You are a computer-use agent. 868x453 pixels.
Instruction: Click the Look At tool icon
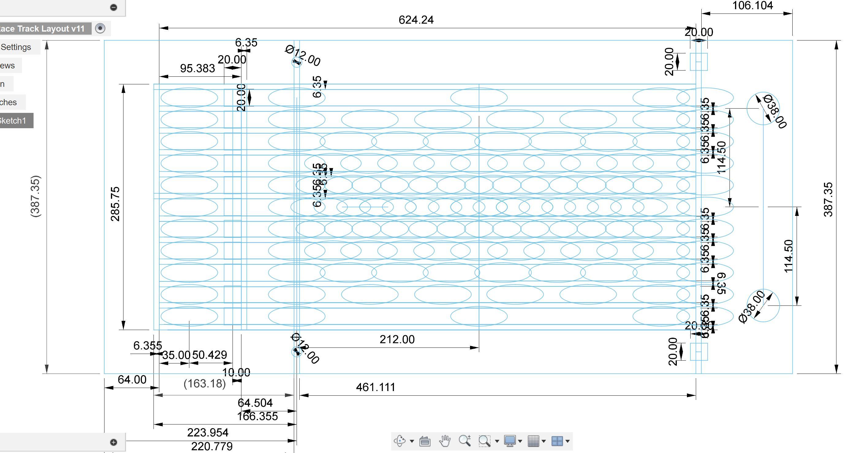pyautogui.click(x=425, y=441)
